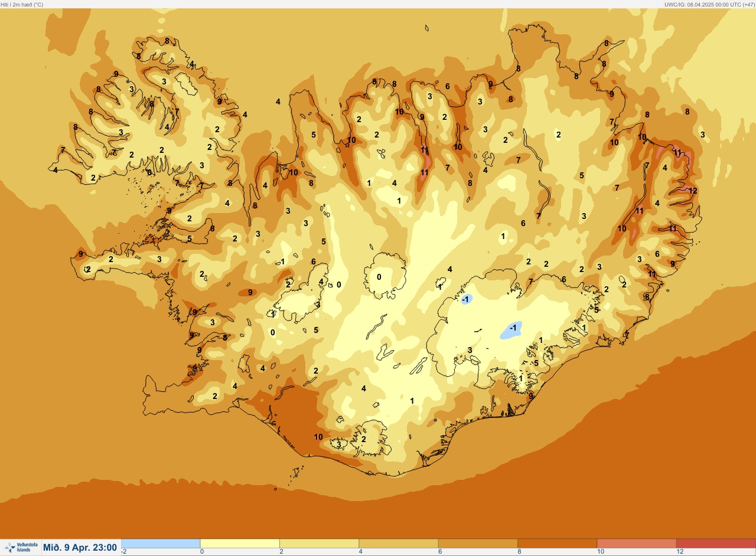The height and width of the screenshot is (556, 756).
Task: Click the '-2' legend scale label
Action: 124,551
